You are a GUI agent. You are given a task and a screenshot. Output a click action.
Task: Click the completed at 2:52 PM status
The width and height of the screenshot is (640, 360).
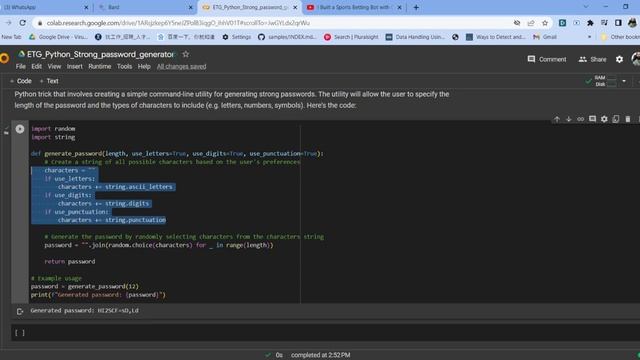[x=320, y=355]
